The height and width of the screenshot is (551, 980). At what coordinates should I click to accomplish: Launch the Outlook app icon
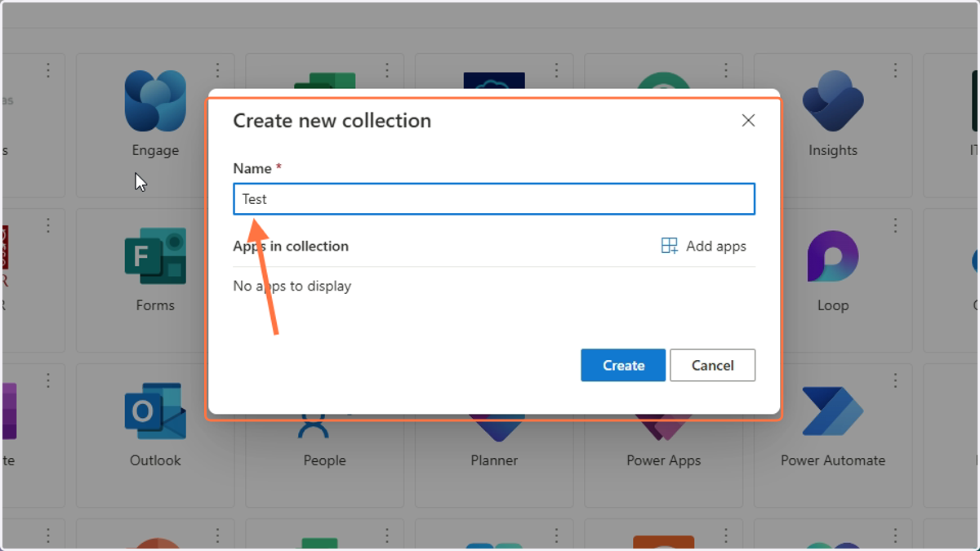tap(155, 411)
